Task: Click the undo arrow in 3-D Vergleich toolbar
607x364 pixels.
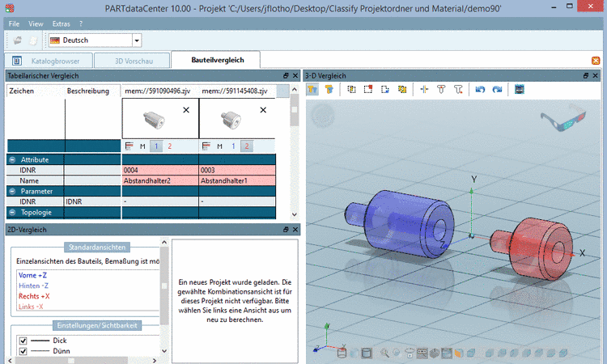Action: 480,89
